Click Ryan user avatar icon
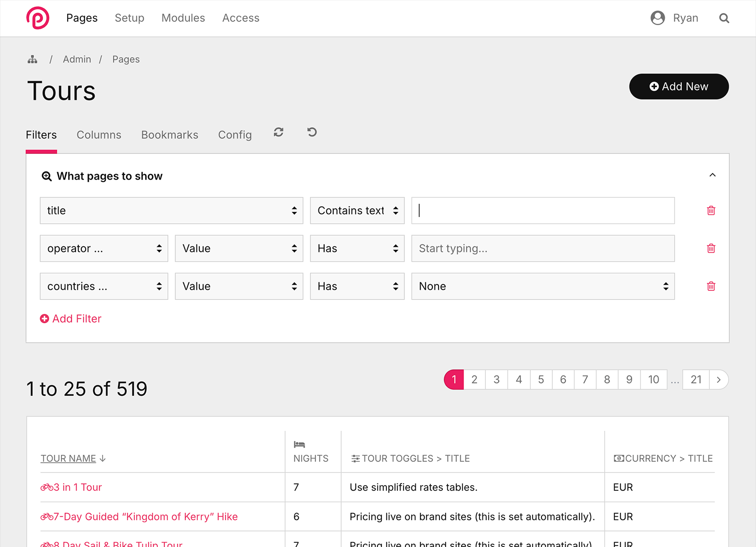The width and height of the screenshot is (756, 547). pos(657,18)
